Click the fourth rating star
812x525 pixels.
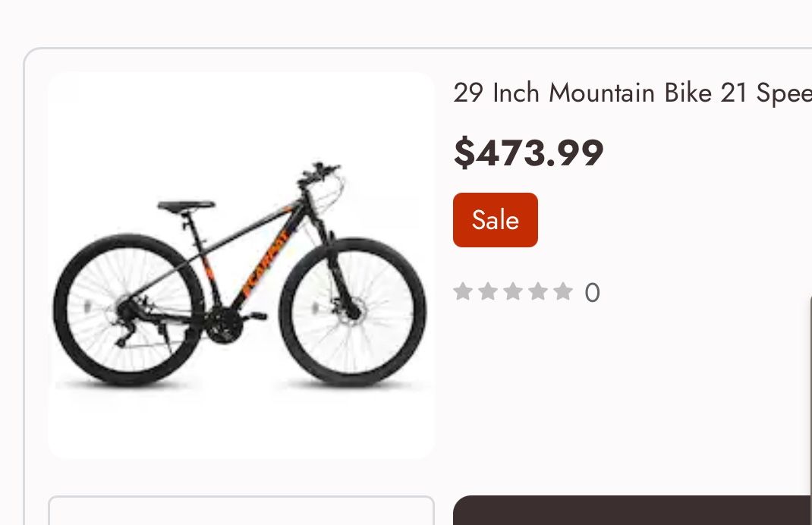point(537,291)
